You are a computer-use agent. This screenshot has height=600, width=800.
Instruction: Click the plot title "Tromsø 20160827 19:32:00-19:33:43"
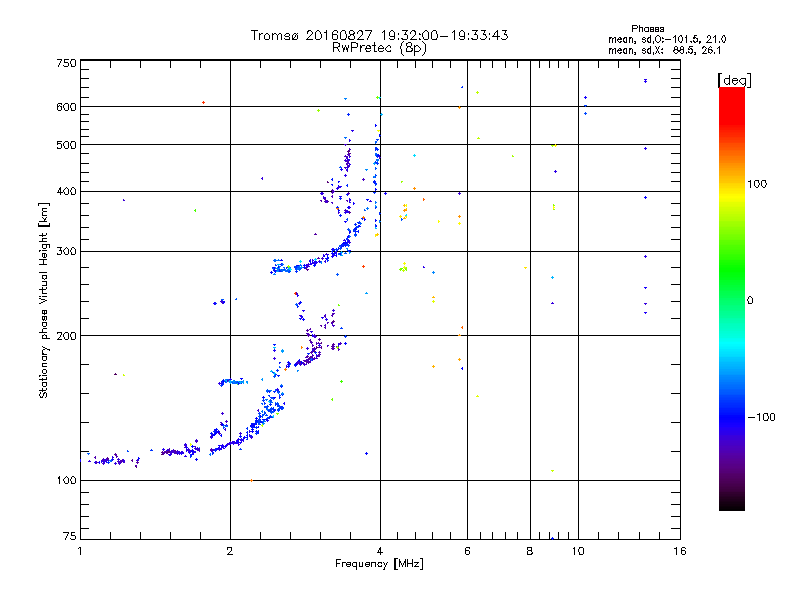tap(379, 35)
